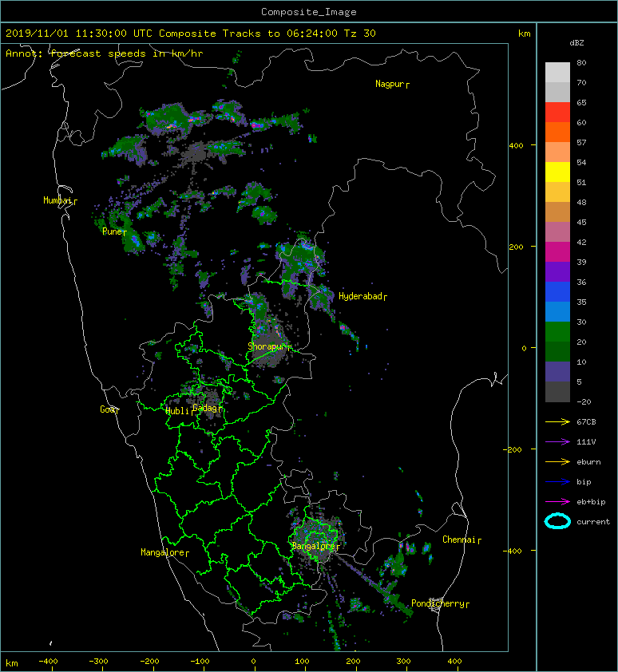
Task: Click the -200 km vertical axis label
Action: point(513,449)
